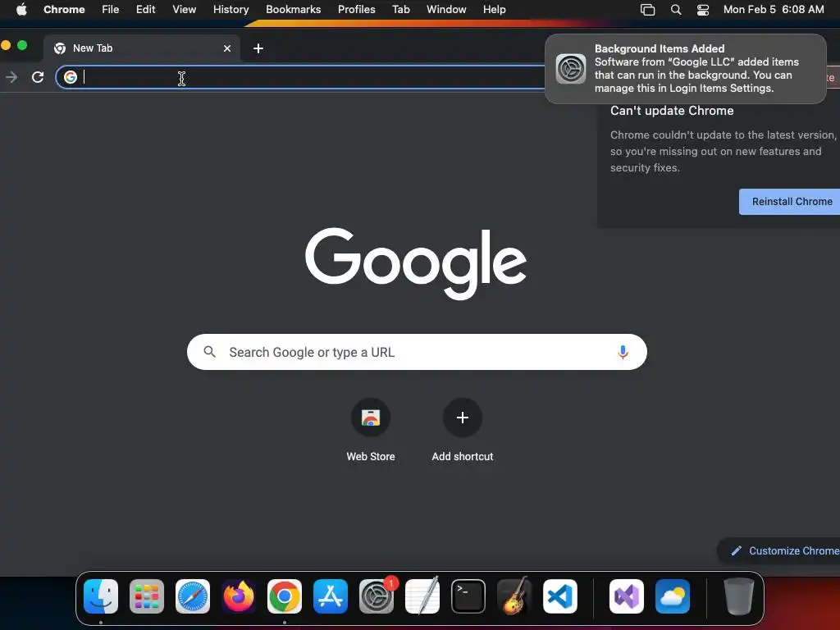Image resolution: width=840 pixels, height=630 pixels.
Task: Open Finder from the Dock
Action: (101, 596)
